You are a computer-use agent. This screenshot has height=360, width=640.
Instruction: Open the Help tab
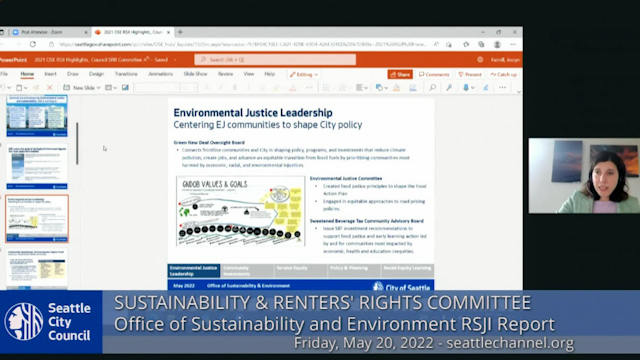coord(269,74)
